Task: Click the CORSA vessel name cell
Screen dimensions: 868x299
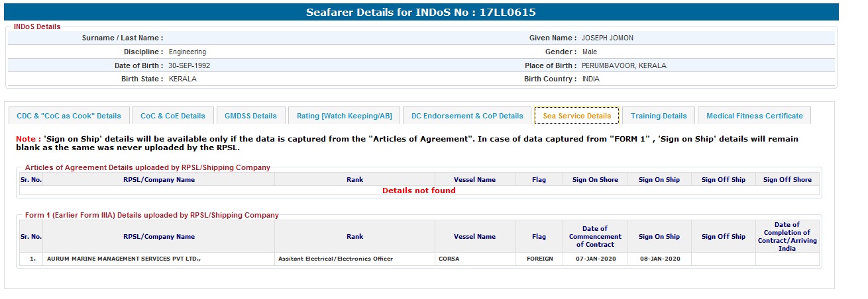Action: point(449,259)
